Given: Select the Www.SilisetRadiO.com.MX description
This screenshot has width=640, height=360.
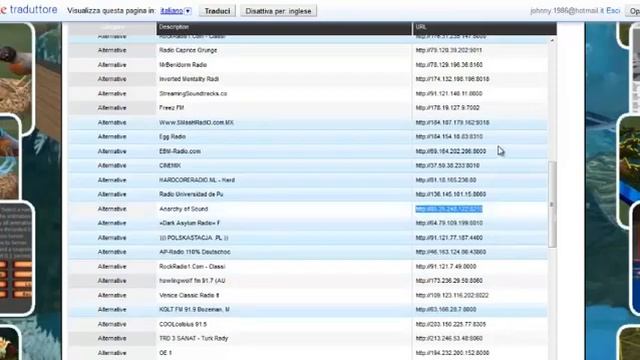Looking at the screenshot, I should pyautogui.click(x=196, y=122).
